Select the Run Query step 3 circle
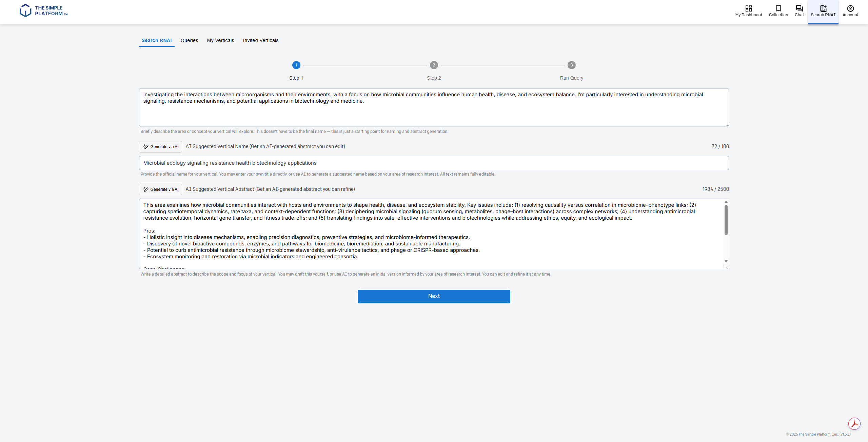Screen dimensions: 868x442 pos(571,65)
